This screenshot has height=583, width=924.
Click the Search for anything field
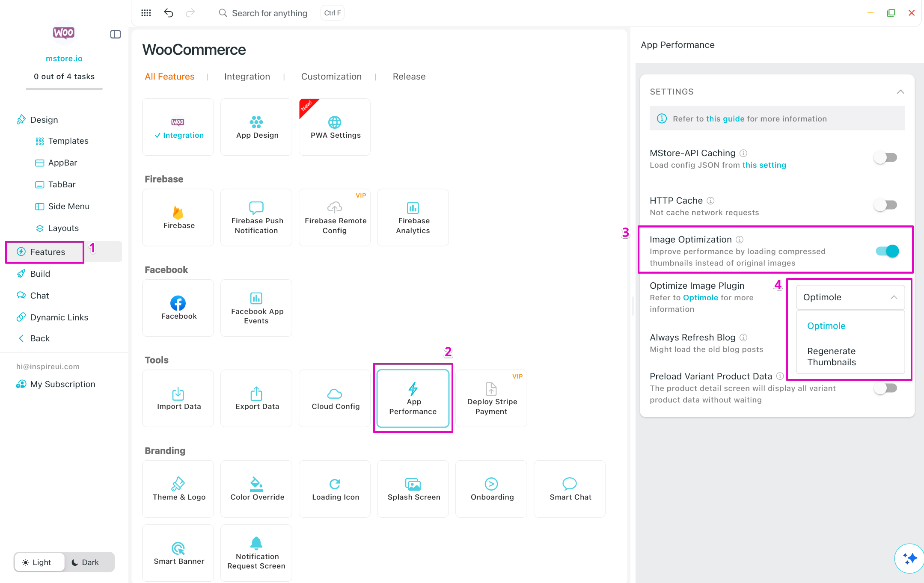point(269,13)
